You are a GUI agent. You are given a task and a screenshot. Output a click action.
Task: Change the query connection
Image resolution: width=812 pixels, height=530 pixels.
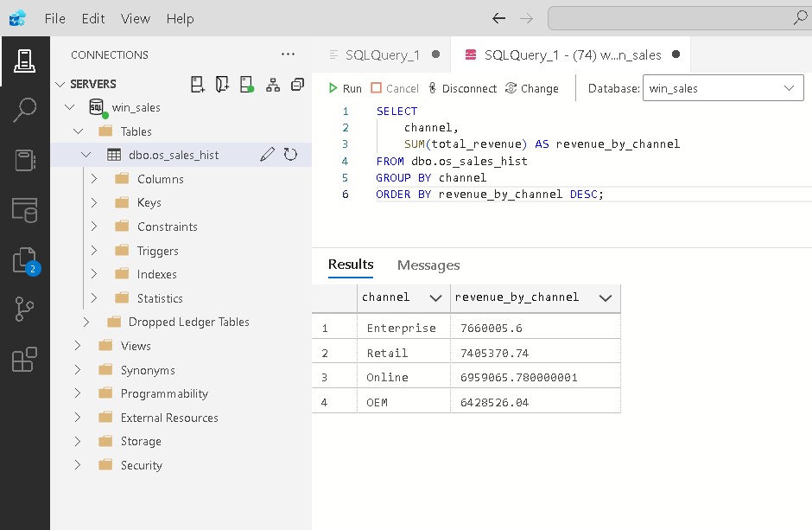[x=532, y=88]
